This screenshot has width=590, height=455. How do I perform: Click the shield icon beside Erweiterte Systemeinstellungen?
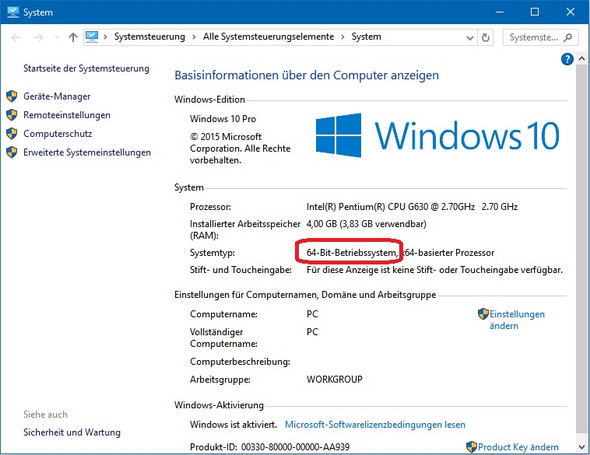pos(12,152)
